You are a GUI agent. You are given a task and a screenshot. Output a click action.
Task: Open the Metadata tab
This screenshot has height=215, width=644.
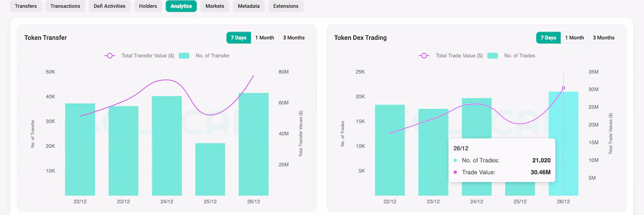pos(249,6)
